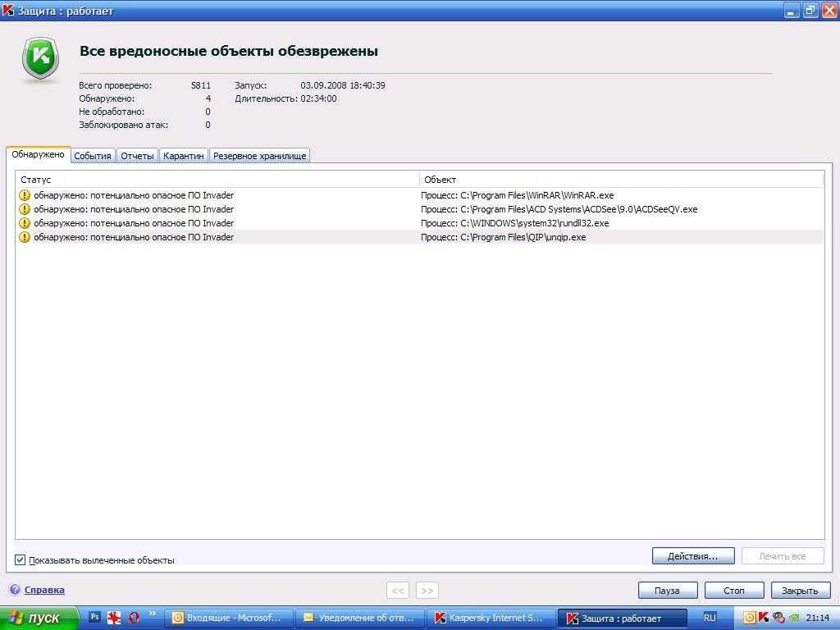
Task: Switch to the Входящие - Microsoft taskbar window
Action: [x=229, y=618]
